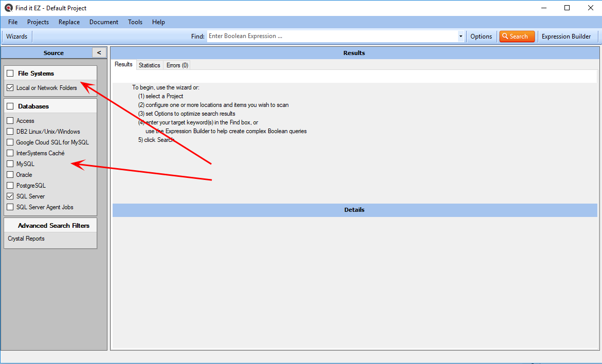Expand the Find box dropdown arrow

(x=461, y=36)
